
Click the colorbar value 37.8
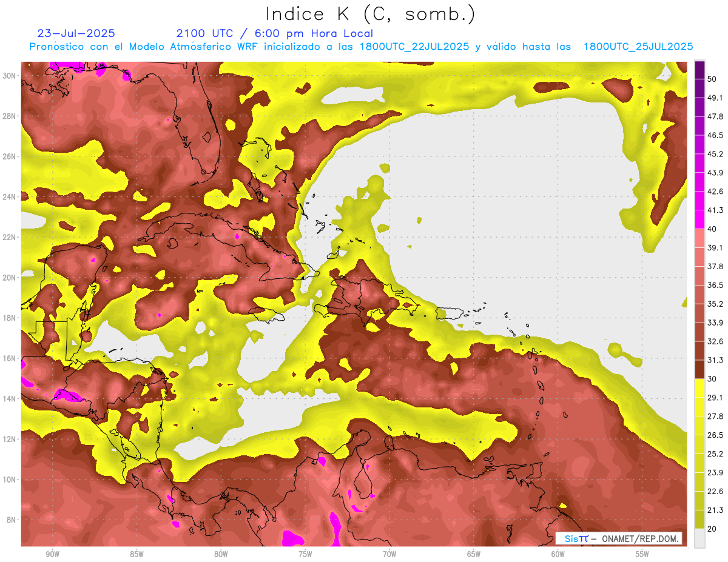click(715, 266)
